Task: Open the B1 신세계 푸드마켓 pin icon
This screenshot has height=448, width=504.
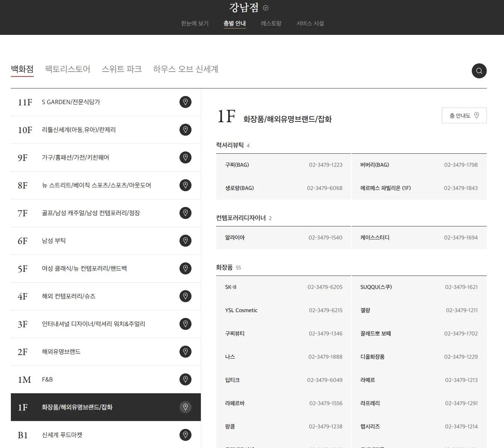Action: point(185,435)
